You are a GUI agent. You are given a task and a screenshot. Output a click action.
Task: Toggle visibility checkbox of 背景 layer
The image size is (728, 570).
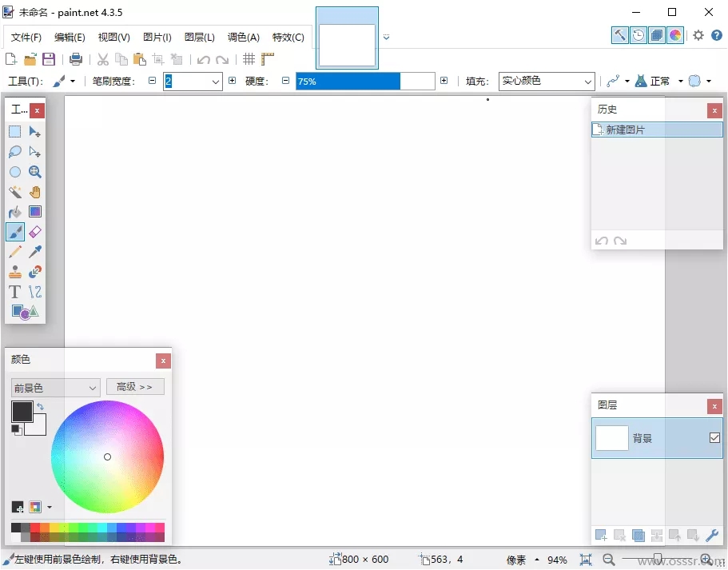point(714,438)
